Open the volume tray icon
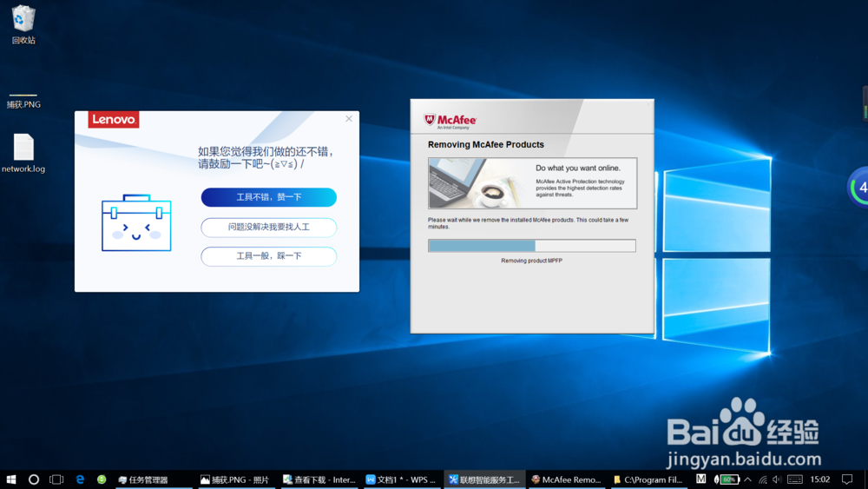868x489 pixels. point(777,479)
